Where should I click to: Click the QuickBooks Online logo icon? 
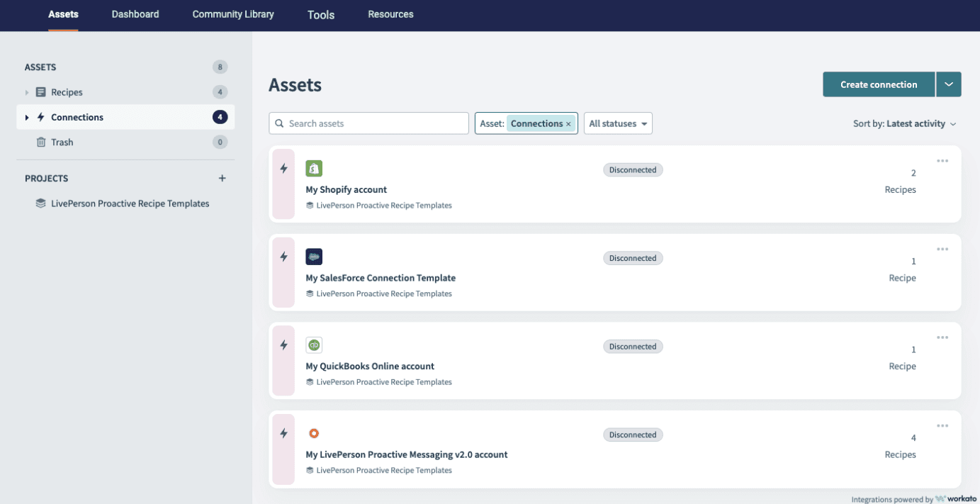(x=314, y=345)
